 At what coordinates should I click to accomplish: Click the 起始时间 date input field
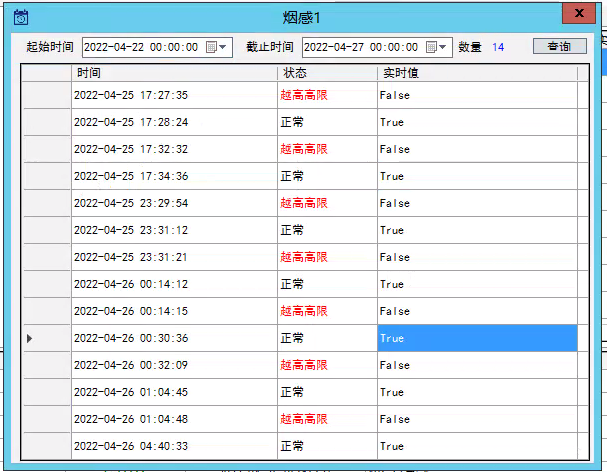pos(157,47)
